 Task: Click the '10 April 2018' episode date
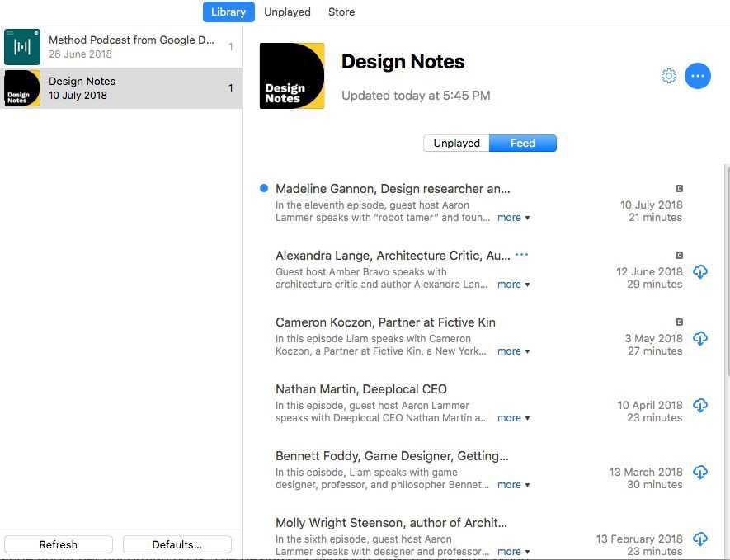coord(650,405)
